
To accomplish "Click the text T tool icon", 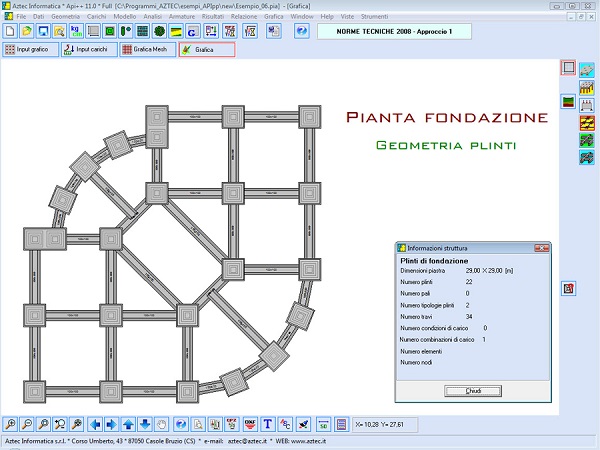I will 268,423.
